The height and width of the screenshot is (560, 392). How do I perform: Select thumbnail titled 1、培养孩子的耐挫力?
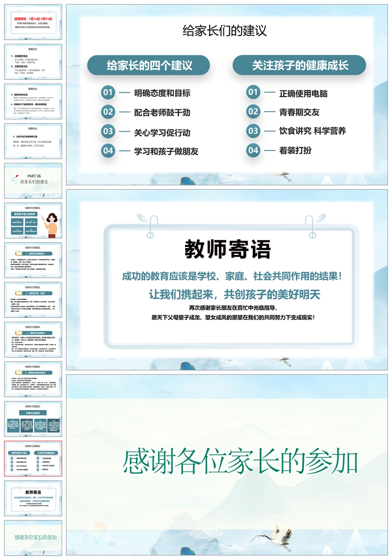pos(33,260)
